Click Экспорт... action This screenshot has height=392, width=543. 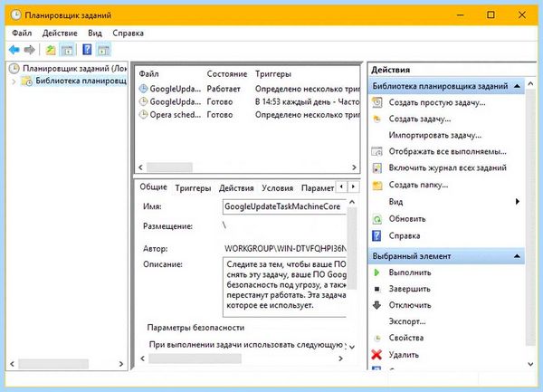(407, 321)
